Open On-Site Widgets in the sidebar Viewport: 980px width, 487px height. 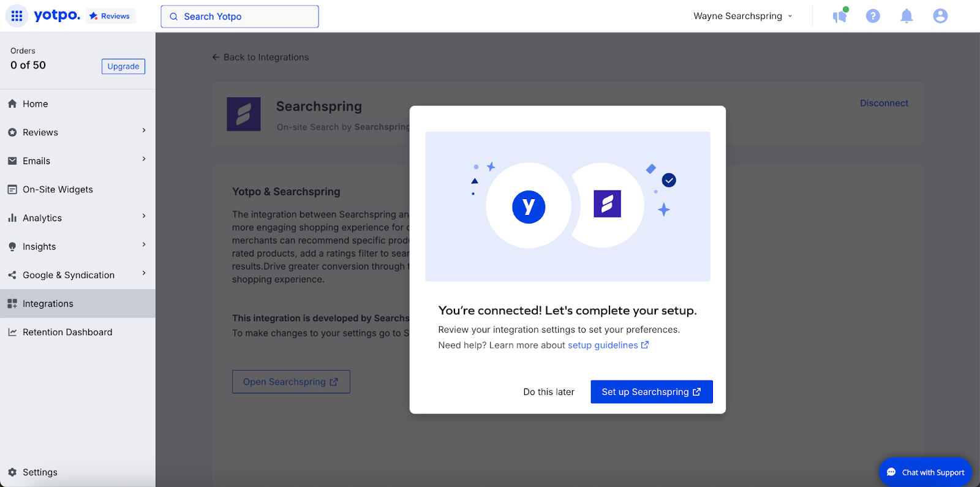78,189
